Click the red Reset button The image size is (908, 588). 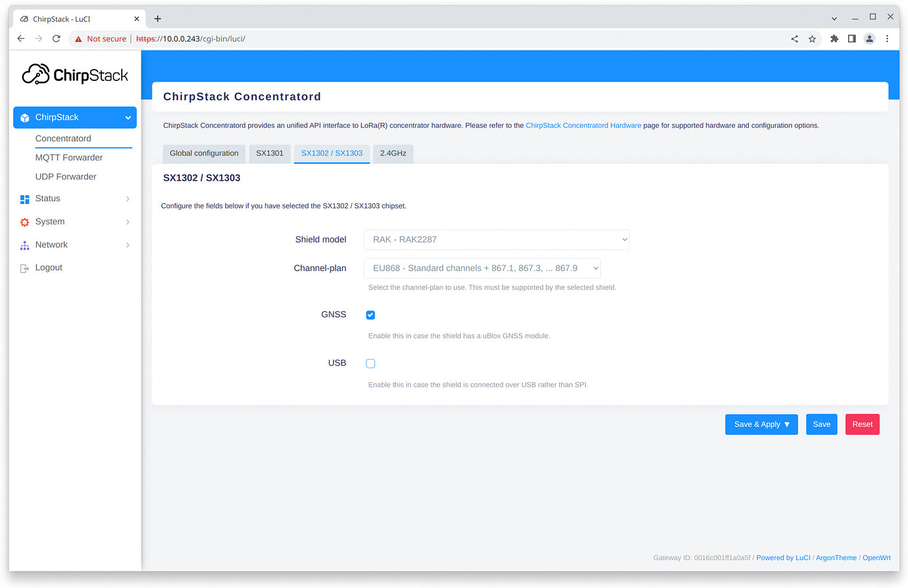point(862,424)
